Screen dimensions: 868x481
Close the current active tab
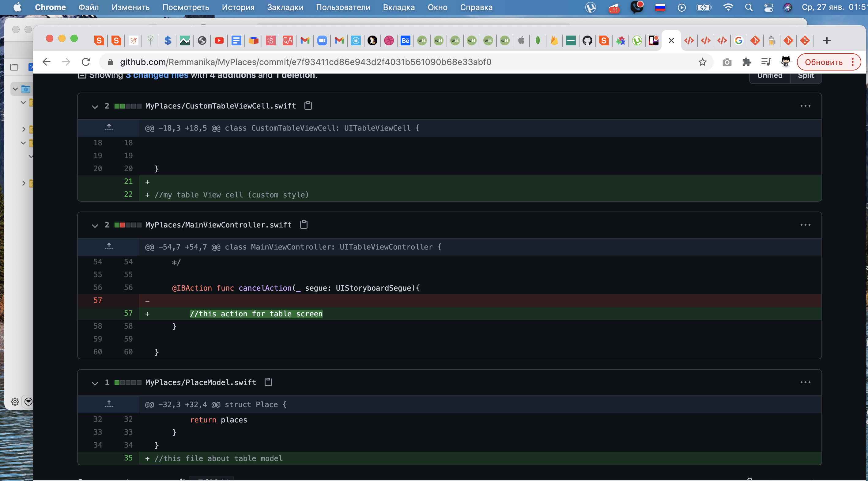[671, 41]
